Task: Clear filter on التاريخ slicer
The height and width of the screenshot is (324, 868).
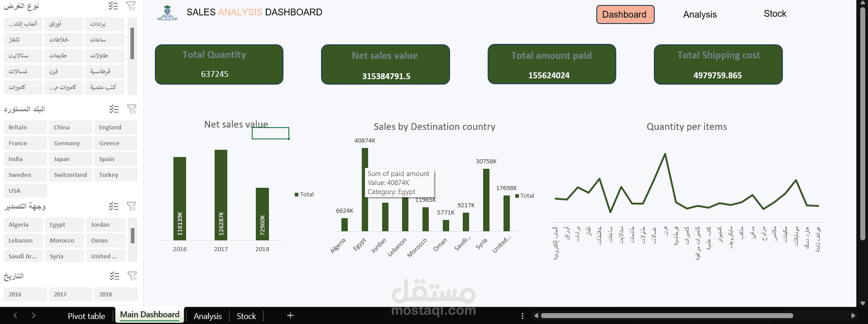Action: [132, 276]
